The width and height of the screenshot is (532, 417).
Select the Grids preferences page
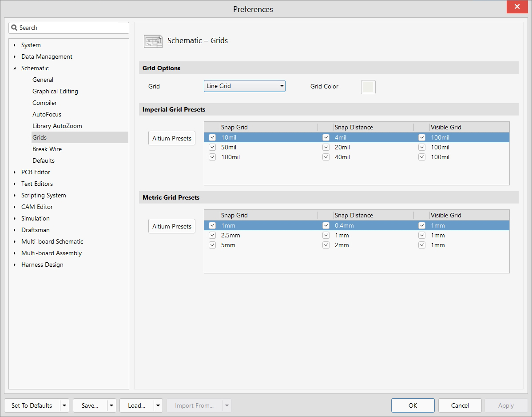[80, 137]
